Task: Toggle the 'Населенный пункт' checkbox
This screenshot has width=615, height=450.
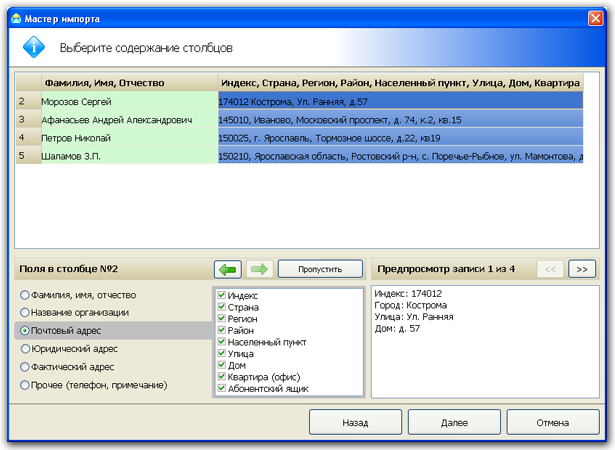Action: (x=222, y=342)
